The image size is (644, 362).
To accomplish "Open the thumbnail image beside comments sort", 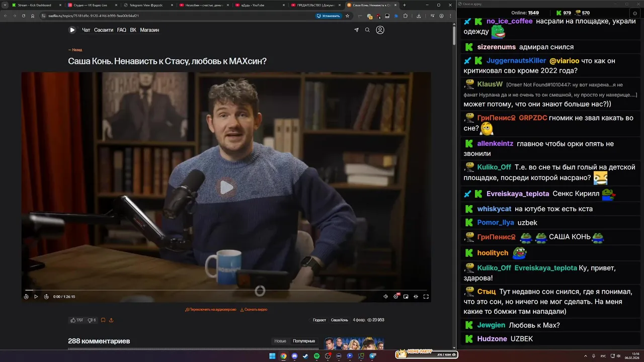I will tap(354, 343).
